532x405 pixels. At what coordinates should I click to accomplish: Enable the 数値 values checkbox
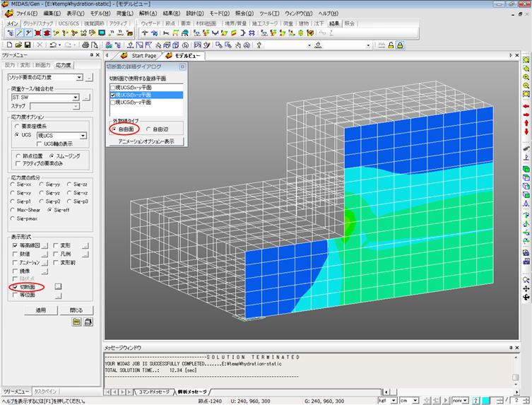(x=15, y=254)
